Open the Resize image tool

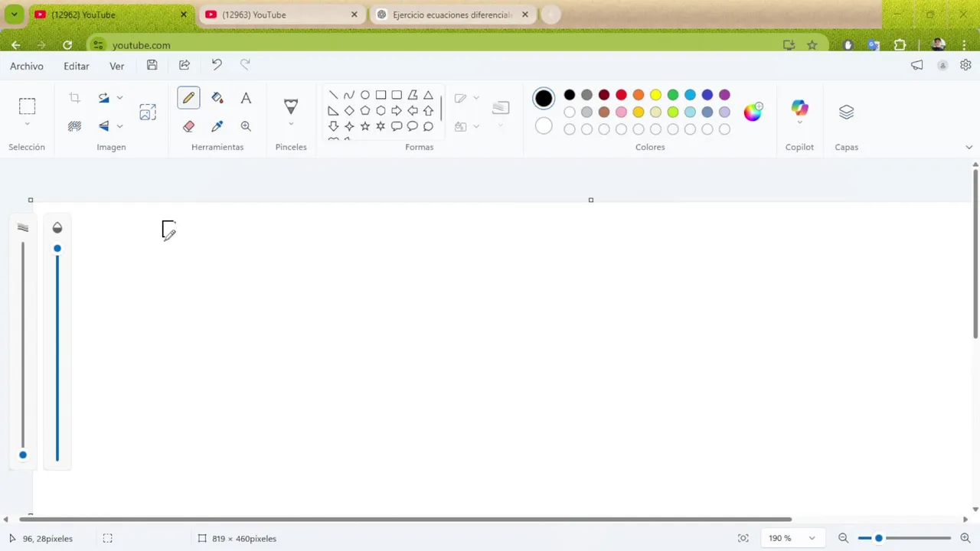tap(148, 112)
